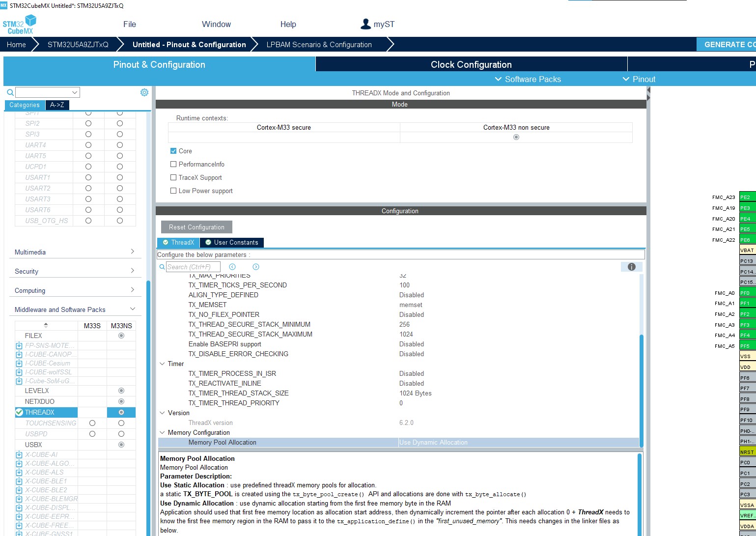This screenshot has height=536, width=756.
Task: Open the Software Packs dropdown
Action: click(x=528, y=79)
